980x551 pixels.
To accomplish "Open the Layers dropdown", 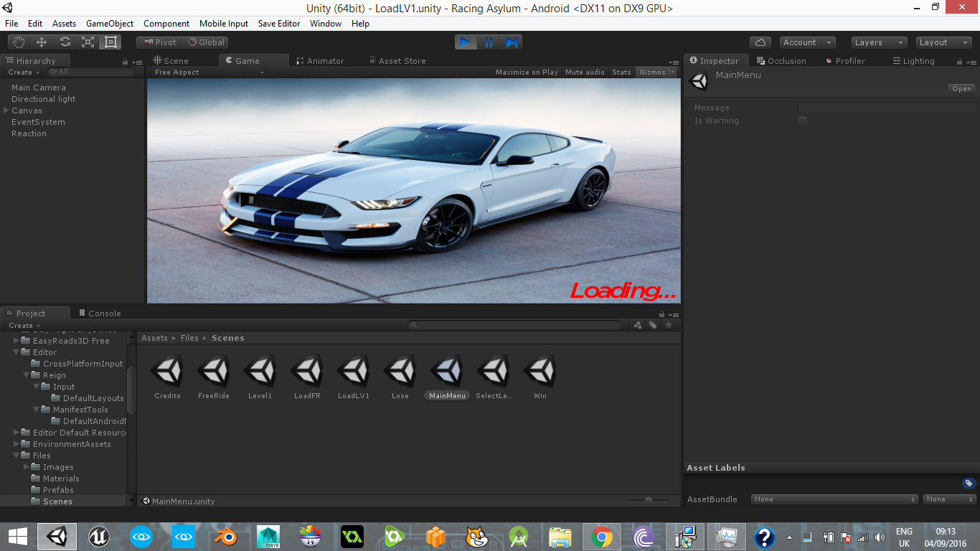I will pyautogui.click(x=878, y=42).
